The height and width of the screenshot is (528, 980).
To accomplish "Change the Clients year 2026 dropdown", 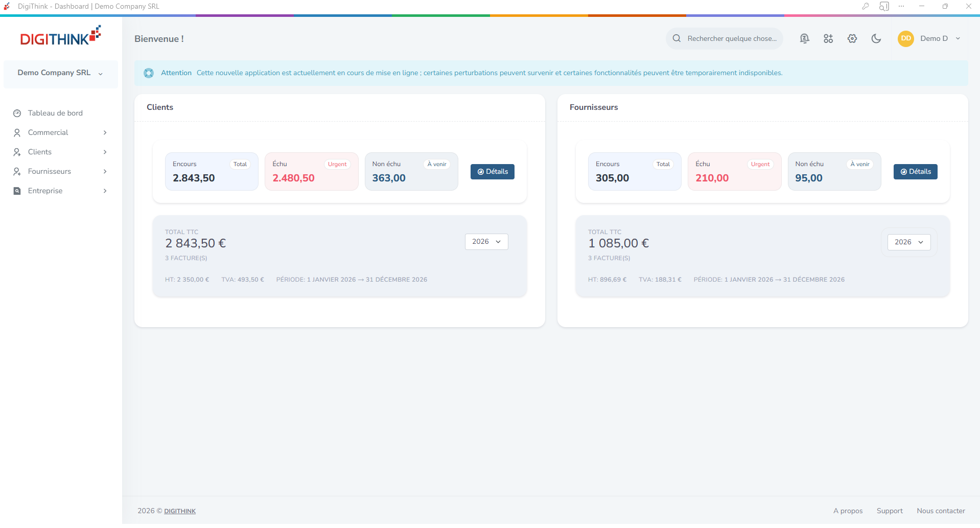I will [486, 242].
